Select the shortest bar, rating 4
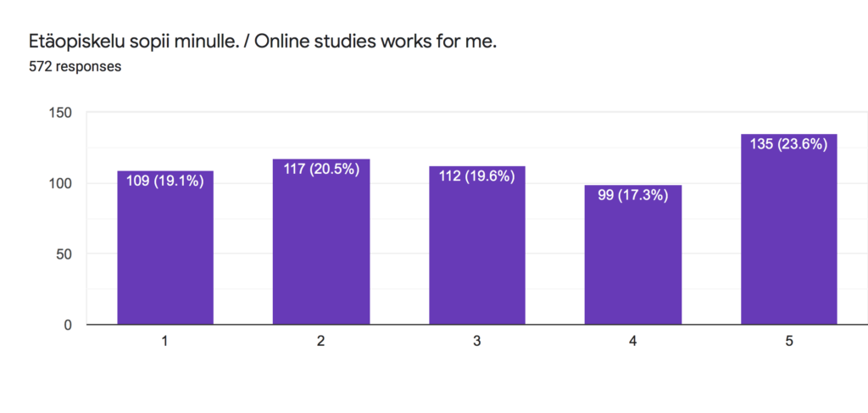 633,254
